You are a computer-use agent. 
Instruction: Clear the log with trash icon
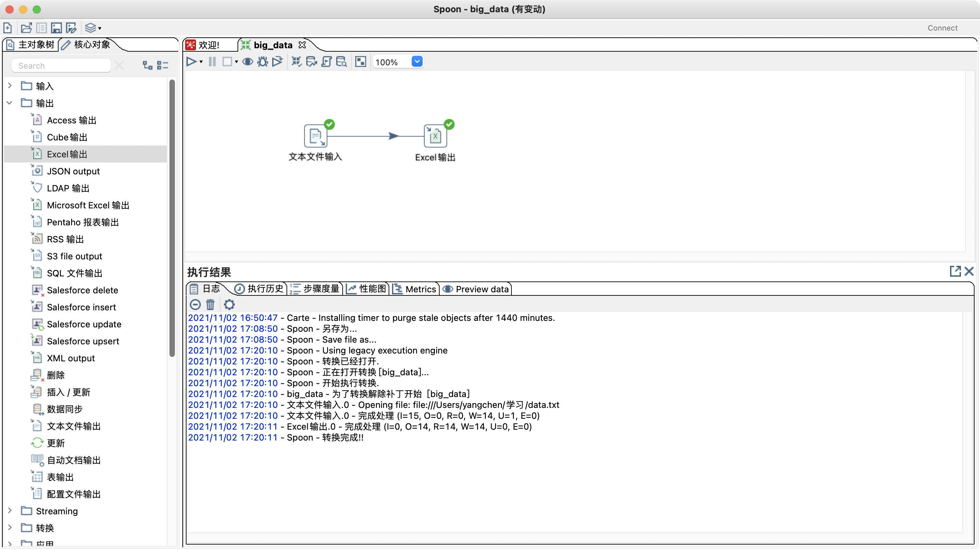210,305
